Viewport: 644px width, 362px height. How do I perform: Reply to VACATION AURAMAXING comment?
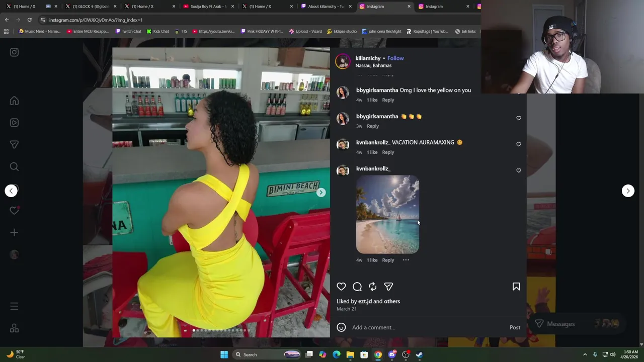388,152
